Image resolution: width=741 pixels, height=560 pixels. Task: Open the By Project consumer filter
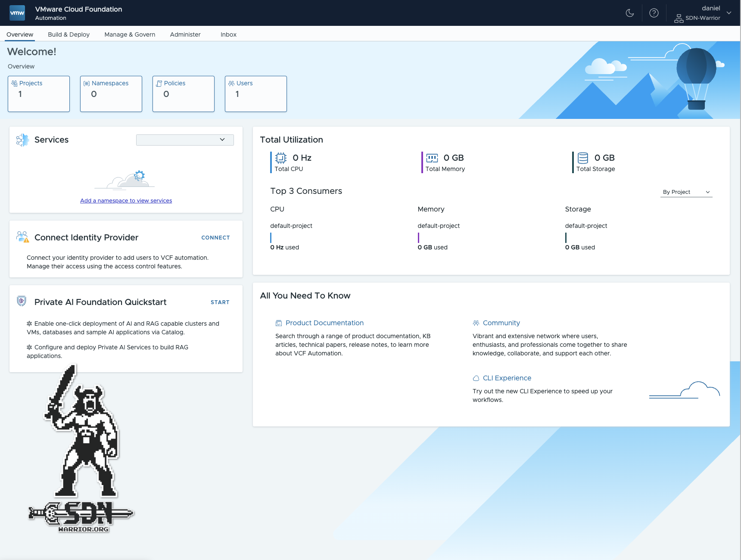pyautogui.click(x=685, y=192)
